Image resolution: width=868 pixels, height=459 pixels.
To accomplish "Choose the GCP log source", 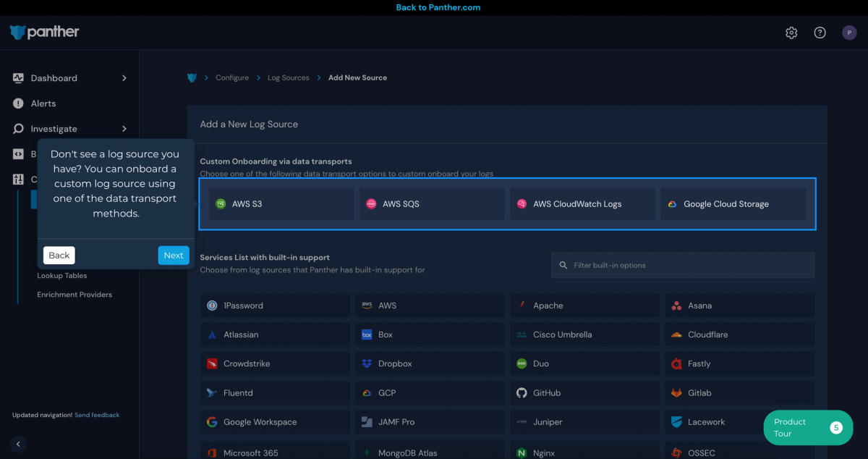I will tap(429, 392).
